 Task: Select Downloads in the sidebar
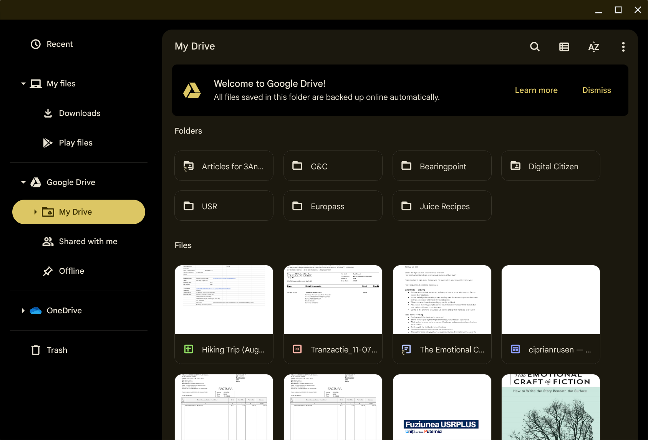tap(79, 113)
